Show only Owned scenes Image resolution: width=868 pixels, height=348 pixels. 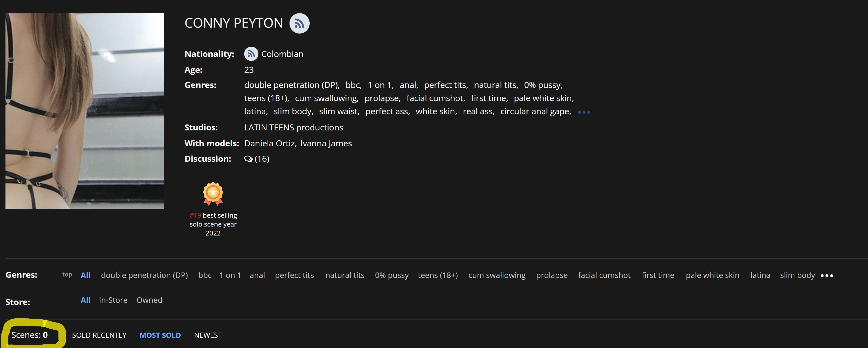pyautogui.click(x=149, y=300)
